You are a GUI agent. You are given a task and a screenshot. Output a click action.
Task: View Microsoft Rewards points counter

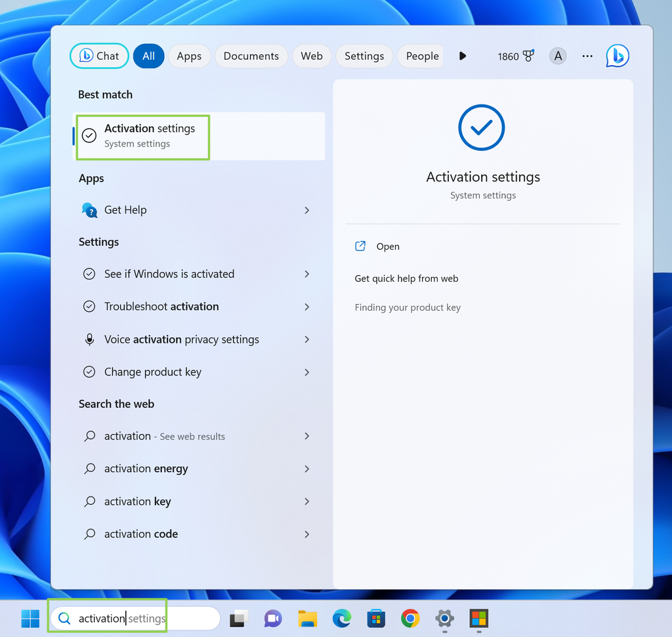click(x=516, y=56)
